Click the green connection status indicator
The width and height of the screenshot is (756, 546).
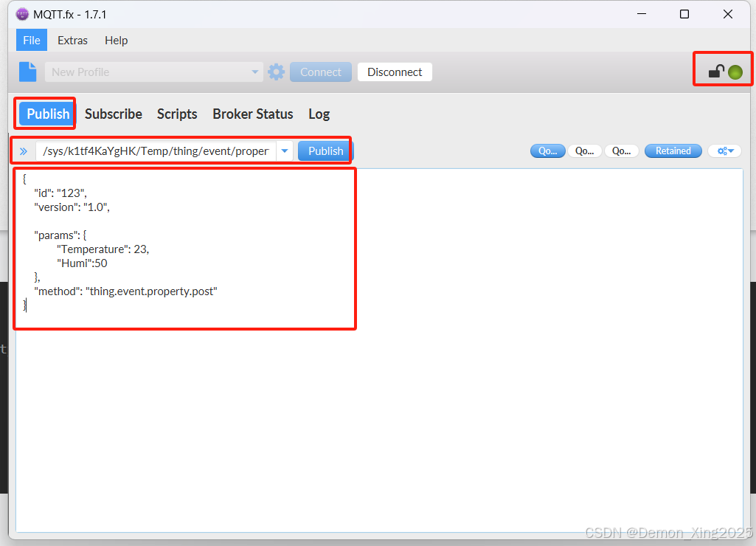735,72
